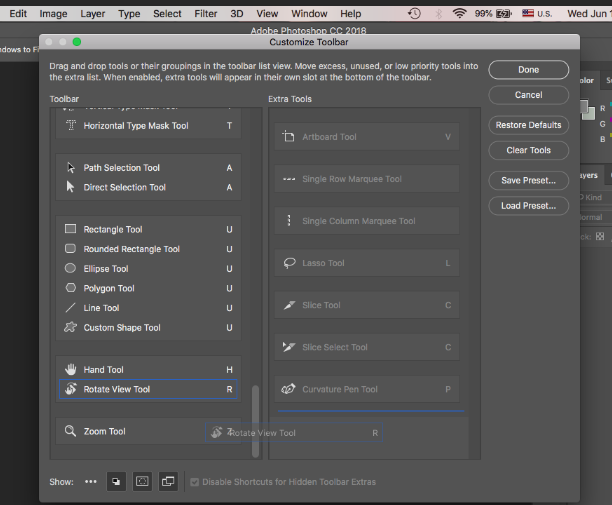Select the Hand Tool icon
The image size is (612, 505).
click(x=70, y=370)
